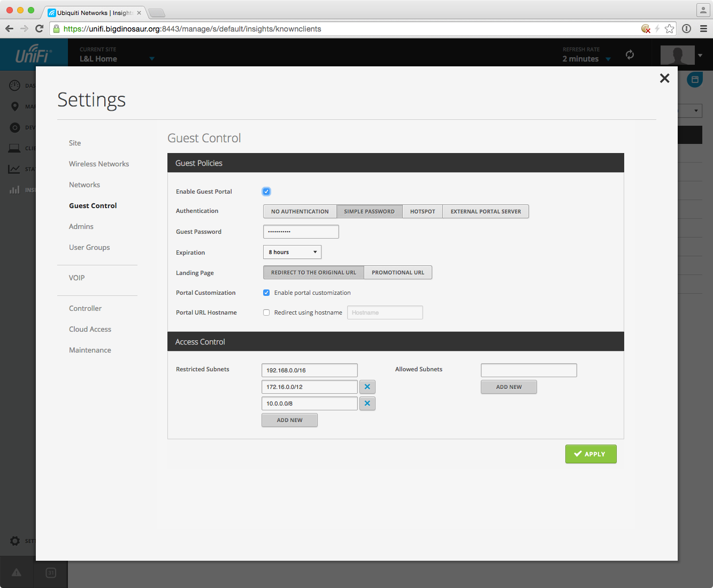The width and height of the screenshot is (713, 588).
Task: Open the Expiration 8 hours dropdown
Action: coord(292,252)
